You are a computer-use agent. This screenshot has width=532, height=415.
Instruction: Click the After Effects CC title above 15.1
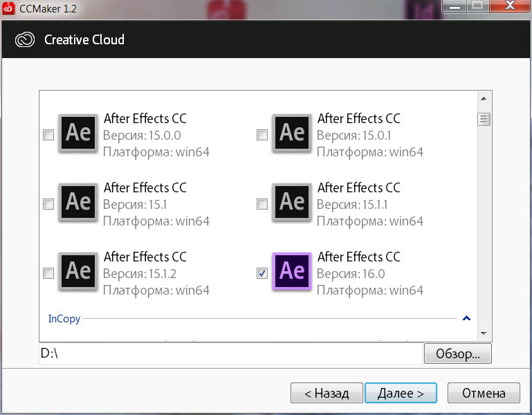(145, 187)
